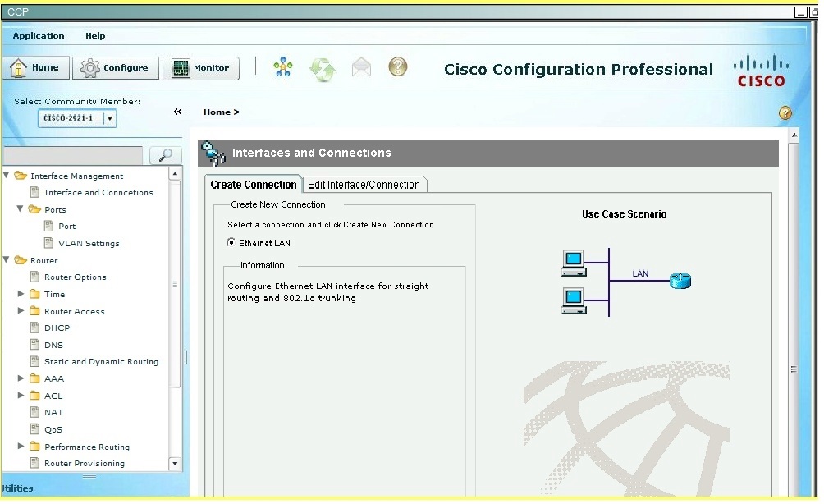Select DHCP in the tree
The width and height of the screenshot is (824, 504).
pos(57,328)
